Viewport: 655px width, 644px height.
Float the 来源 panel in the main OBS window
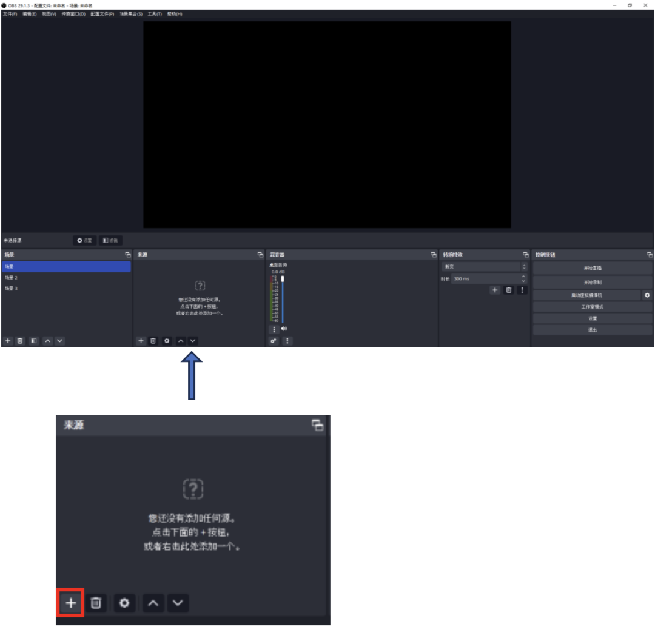(260, 255)
